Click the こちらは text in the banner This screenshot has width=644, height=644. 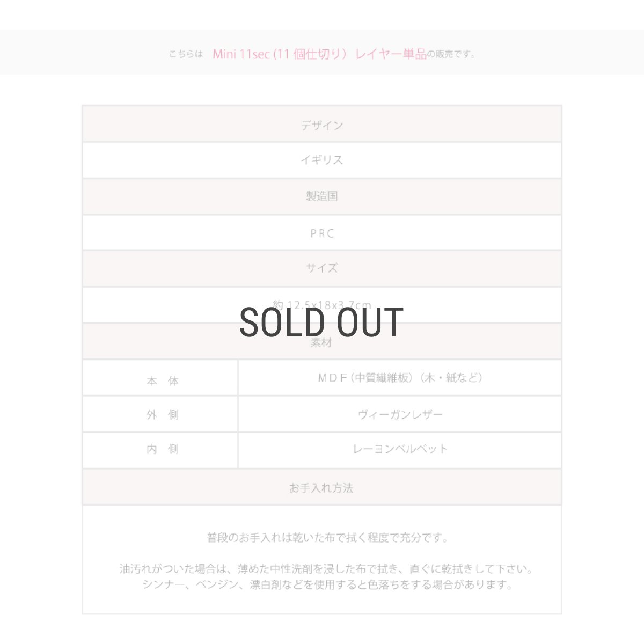(186, 54)
